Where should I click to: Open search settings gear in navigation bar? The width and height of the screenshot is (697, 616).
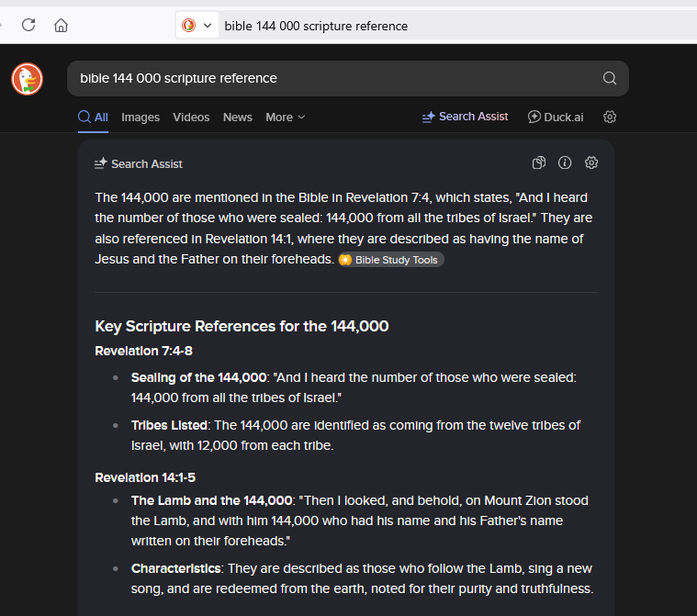click(x=610, y=117)
